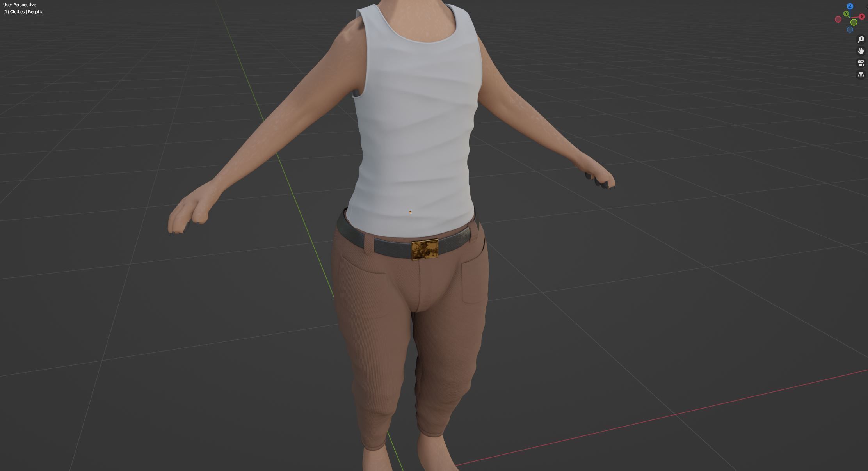The height and width of the screenshot is (471, 868).
Task: Click the unlabeled green negative Y gizmo handle
Action: [x=854, y=22]
